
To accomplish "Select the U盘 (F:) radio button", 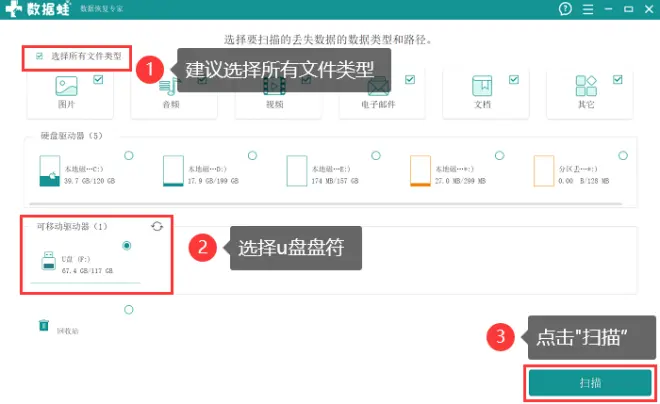I will 127,245.
